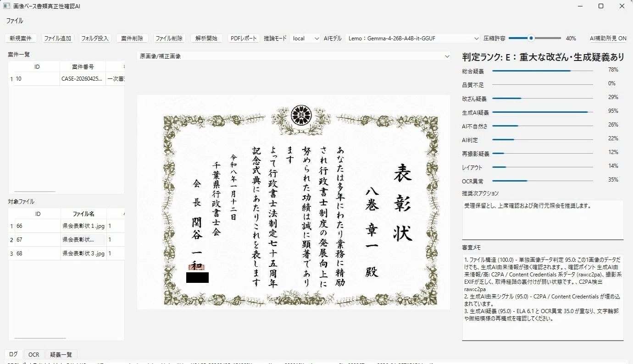Click the 95% 生成AI疑義 value
Viewport: 633px width, 364px height.
pos(613,111)
